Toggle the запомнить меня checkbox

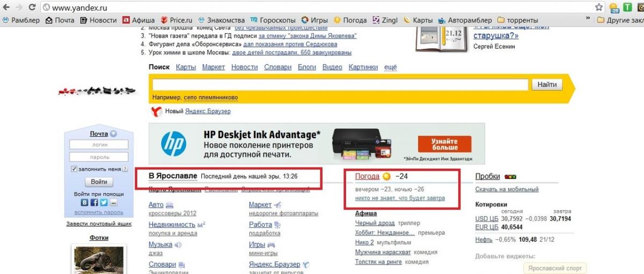(74, 169)
